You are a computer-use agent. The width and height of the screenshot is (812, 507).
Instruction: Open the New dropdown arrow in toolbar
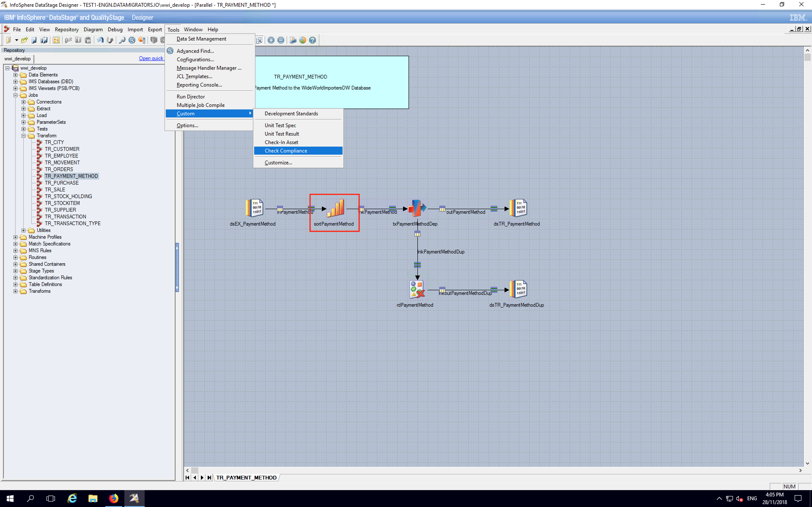[16, 40]
